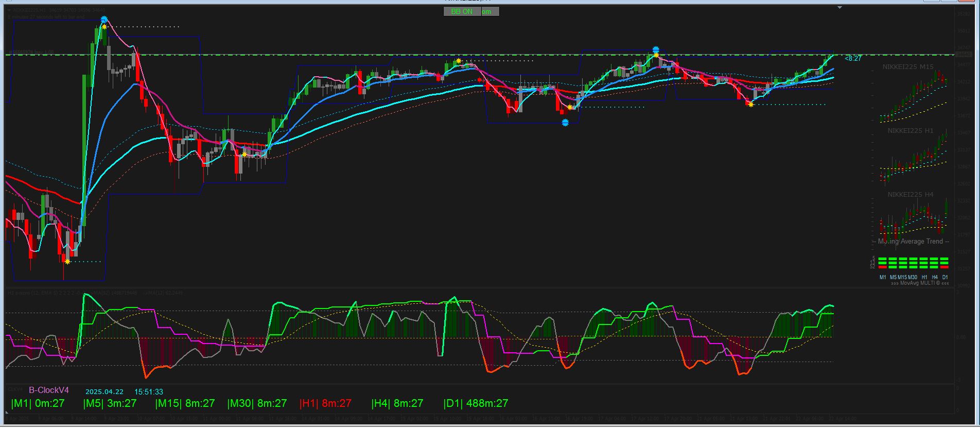Click the '|M1| 0m:27' countdown
This screenshot has width=980, height=428.
pyautogui.click(x=38, y=404)
